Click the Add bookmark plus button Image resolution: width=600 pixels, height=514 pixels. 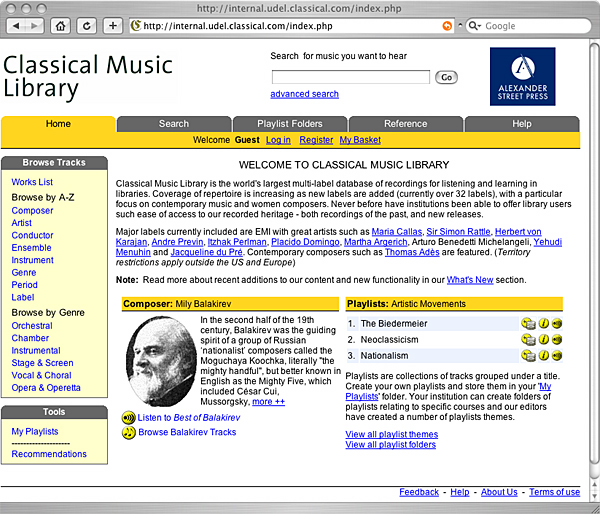(113, 26)
